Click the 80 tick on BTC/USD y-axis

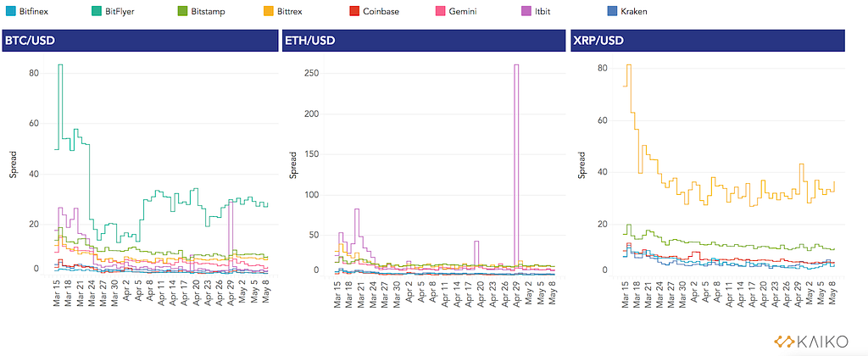tap(34, 73)
